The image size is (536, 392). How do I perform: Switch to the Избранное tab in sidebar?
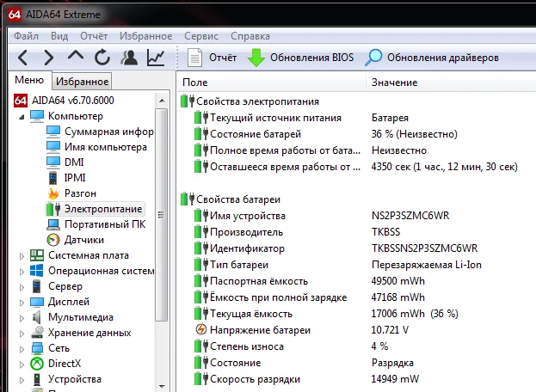coord(82,82)
